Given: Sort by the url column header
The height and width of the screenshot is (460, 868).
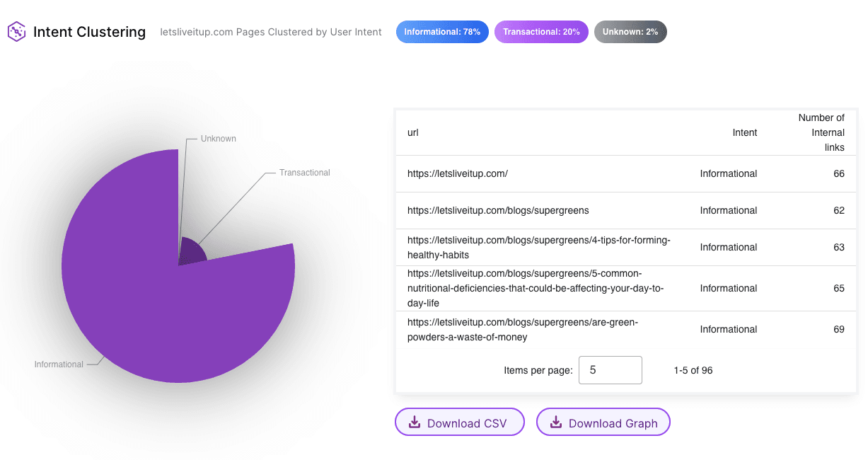Looking at the screenshot, I should [x=413, y=132].
